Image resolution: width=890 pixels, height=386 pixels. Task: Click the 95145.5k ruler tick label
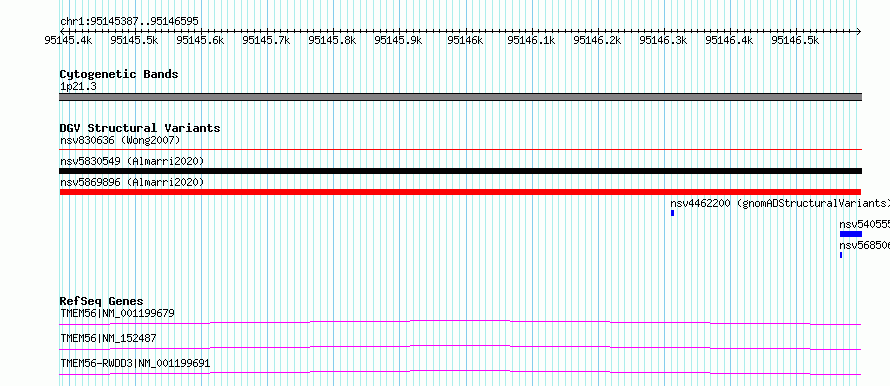pos(135,40)
